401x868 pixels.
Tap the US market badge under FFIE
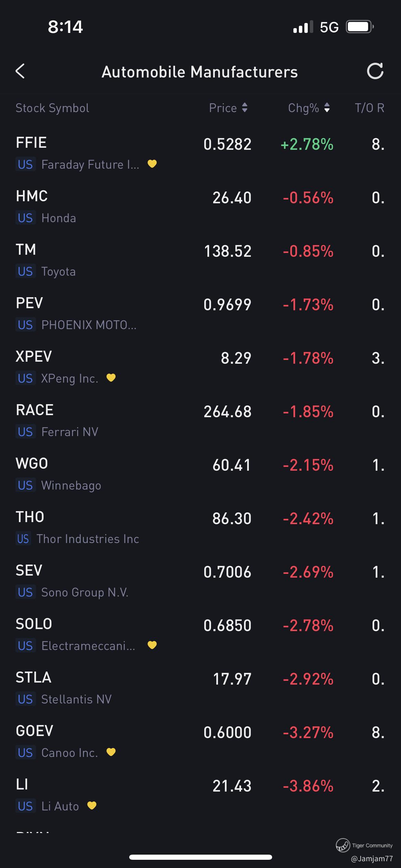click(x=25, y=165)
